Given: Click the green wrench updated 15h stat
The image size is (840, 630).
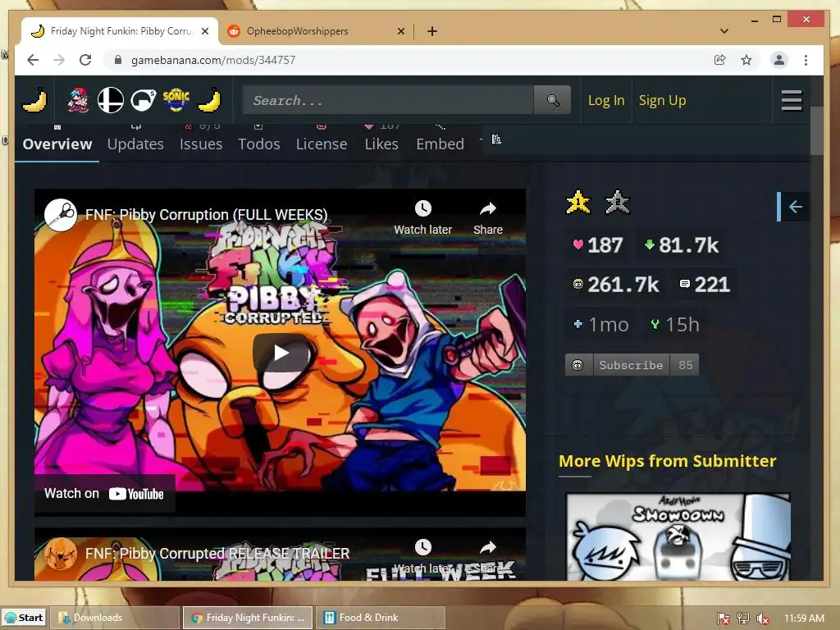Looking at the screenshot, I should point(674,325).
